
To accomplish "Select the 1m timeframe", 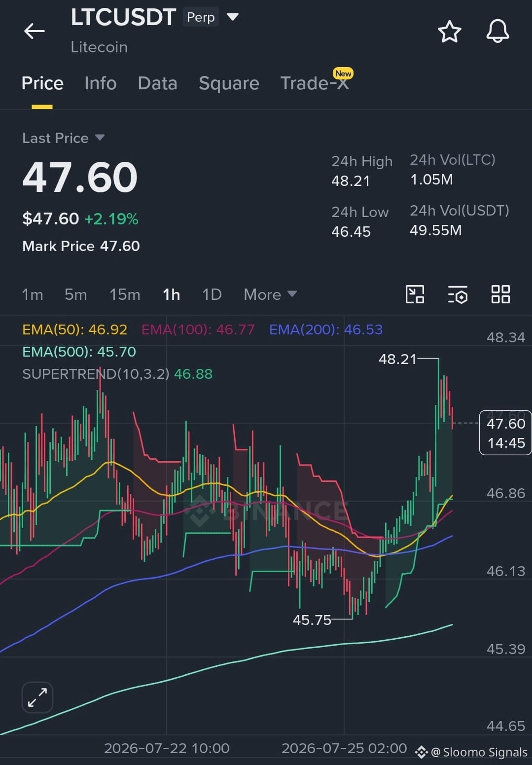I will [33, 294].
